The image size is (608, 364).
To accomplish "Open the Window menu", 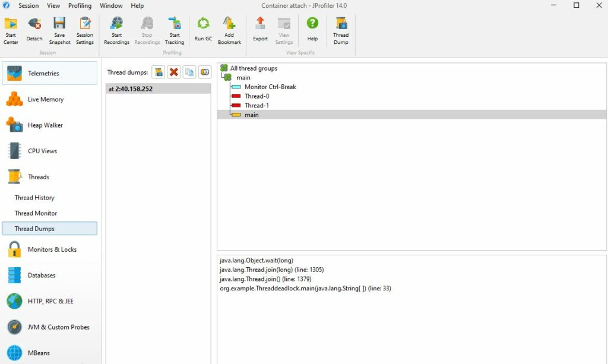I will pos(111,5).
